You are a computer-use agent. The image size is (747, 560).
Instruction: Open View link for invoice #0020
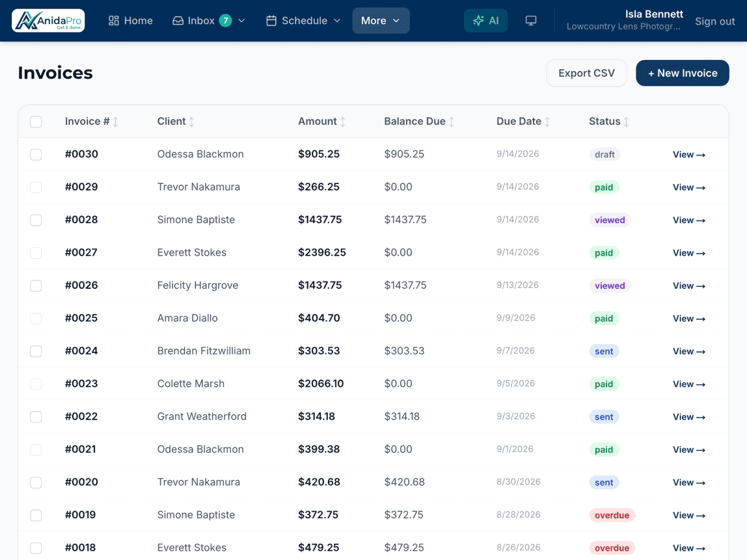[689, 483]
